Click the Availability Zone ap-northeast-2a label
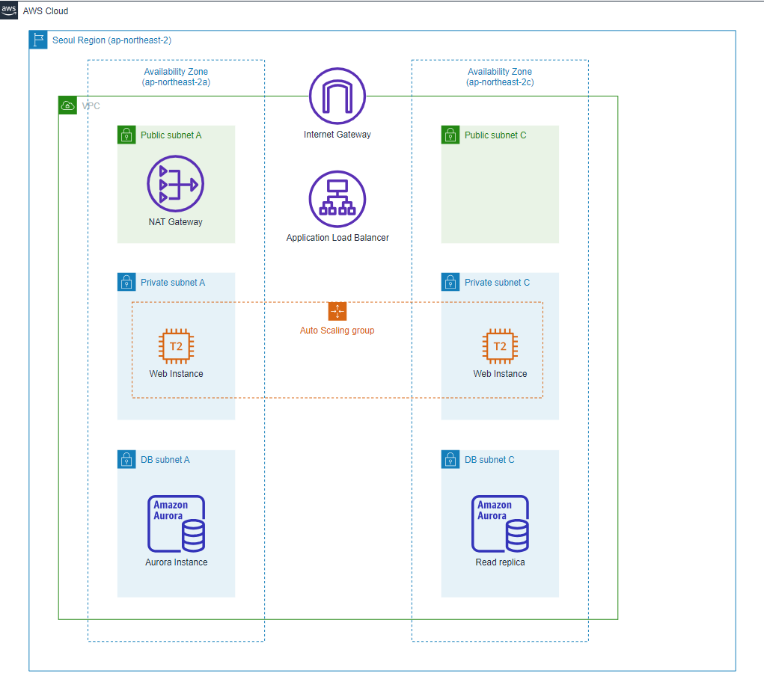The width and height of the screenshot is (764, 700). tap(176, 76)
